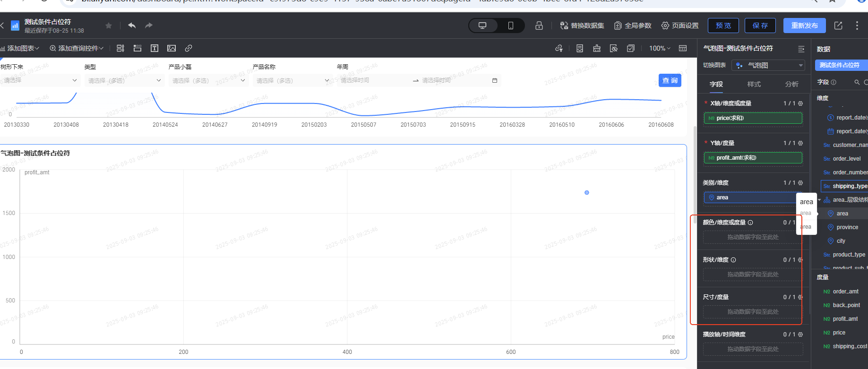Insert a text box widget

tap(155, 48)
